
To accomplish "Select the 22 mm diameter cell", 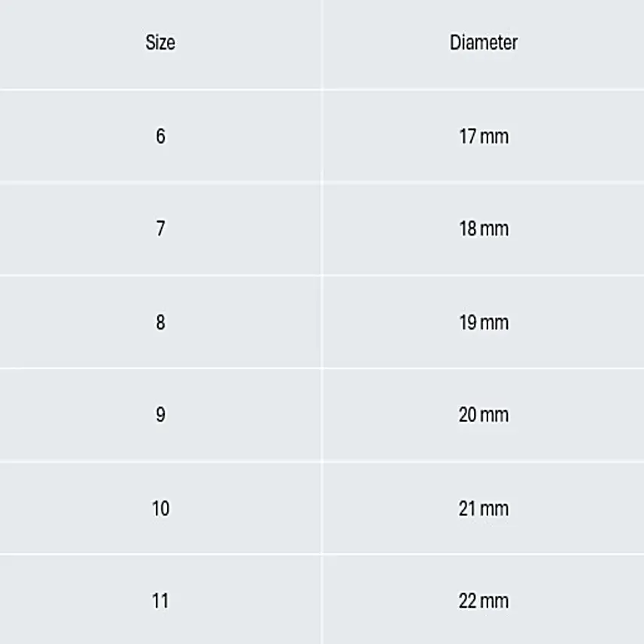I will tap(484, 600).
